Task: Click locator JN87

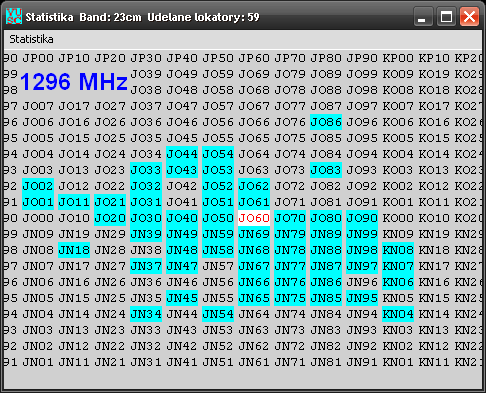Action: [x=326, y=266]
